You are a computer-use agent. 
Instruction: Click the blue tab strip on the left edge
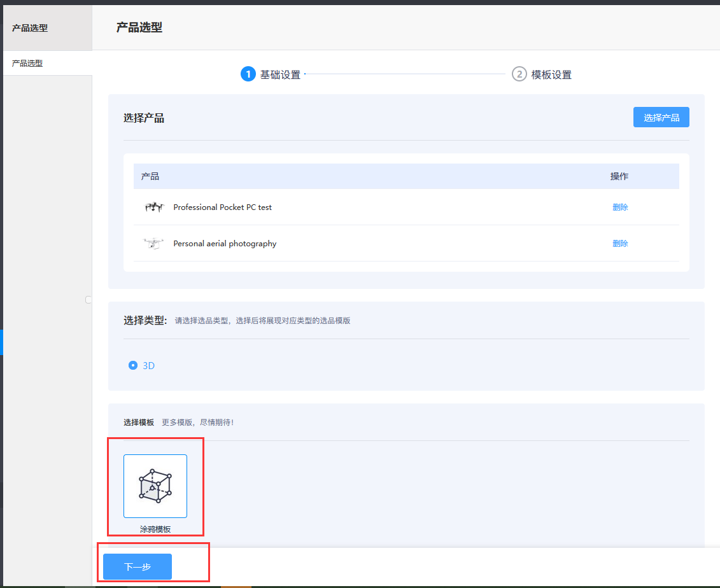click(x=1, y=342)
